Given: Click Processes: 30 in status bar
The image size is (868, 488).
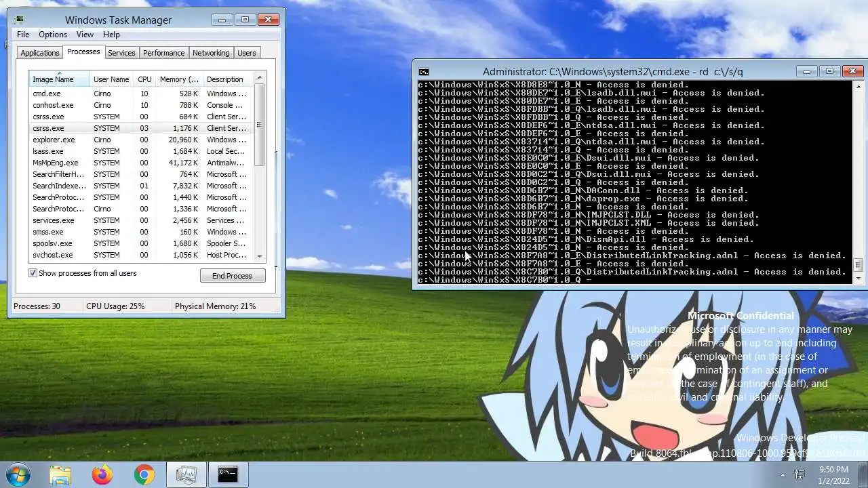Looking at the screenshot, I should 37,306.
